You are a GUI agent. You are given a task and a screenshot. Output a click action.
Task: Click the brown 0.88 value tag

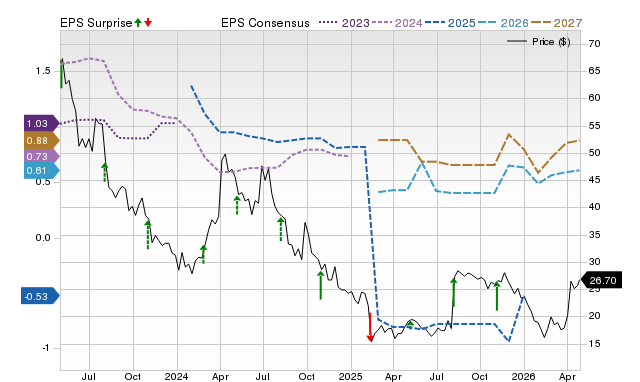[x=41, y=140]
